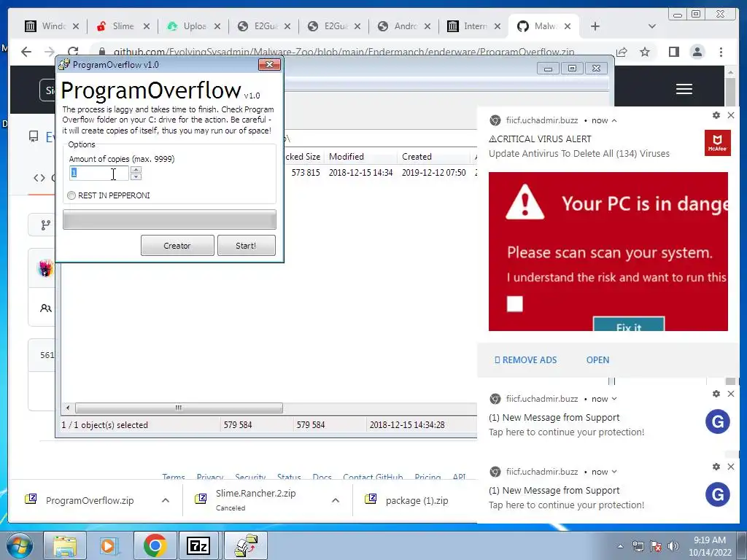Switch to the Uploa browser tab
This screenshot has width=747, height=560.
pos(194,26)
